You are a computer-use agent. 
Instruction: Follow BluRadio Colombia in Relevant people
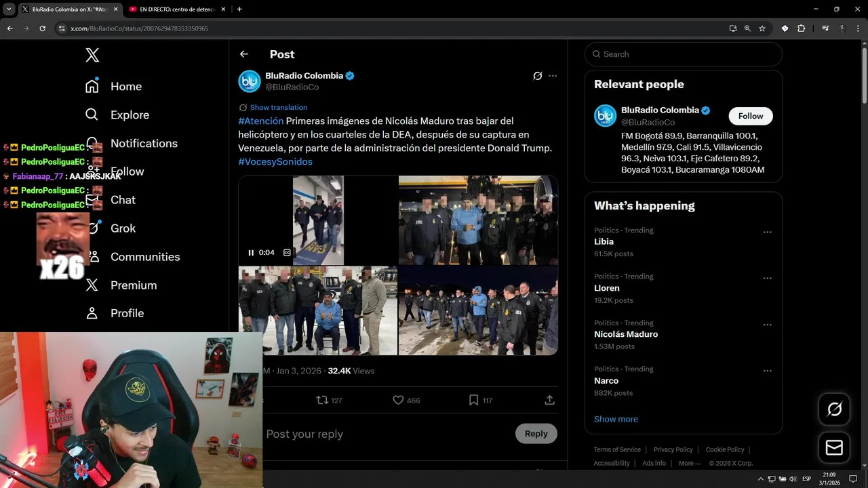click(x=751, y=116)
